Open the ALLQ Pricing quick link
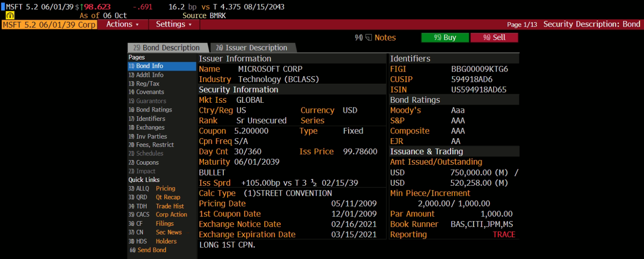Screen dimensions: 644x259 pos(152,189)
